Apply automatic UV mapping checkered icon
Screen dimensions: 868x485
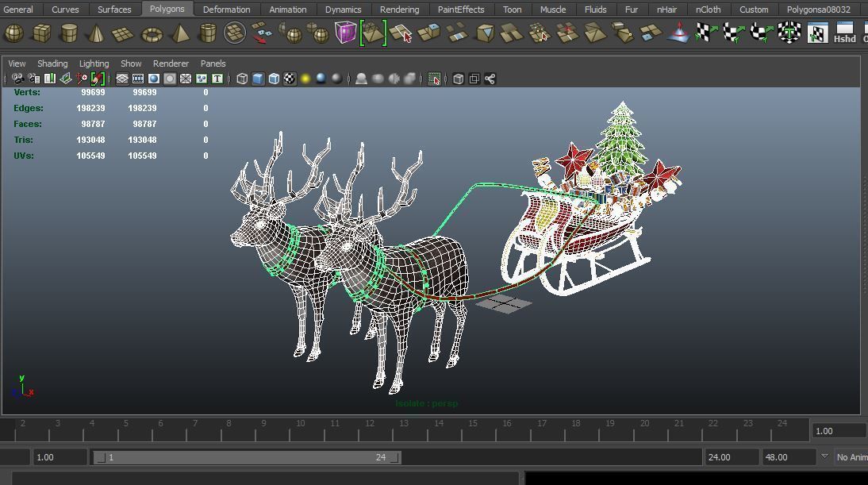click(789, 33)
